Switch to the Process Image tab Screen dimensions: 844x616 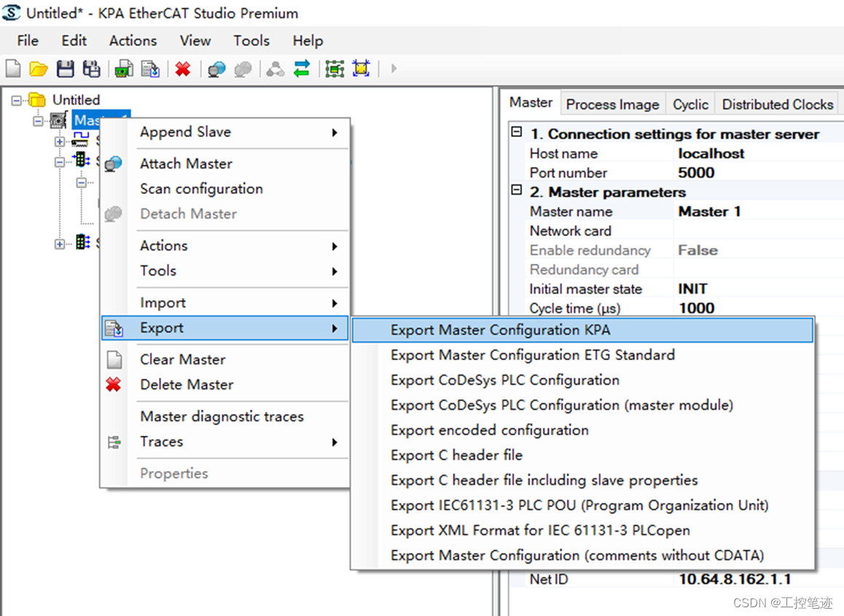(x=612, y=104)
